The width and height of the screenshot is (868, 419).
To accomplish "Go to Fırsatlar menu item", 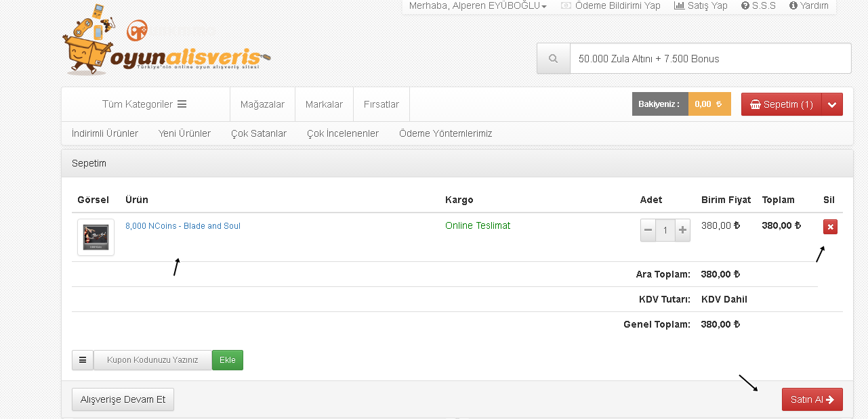I will pyautogui.click(x=381, y=104).
